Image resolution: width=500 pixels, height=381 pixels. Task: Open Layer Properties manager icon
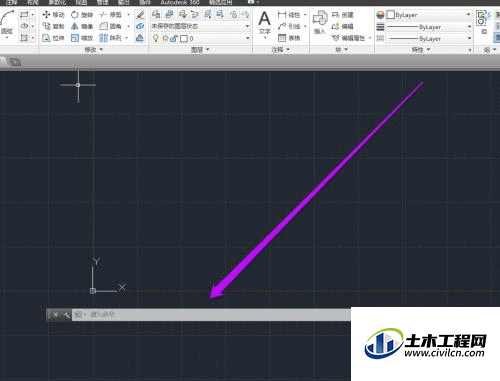156,14
